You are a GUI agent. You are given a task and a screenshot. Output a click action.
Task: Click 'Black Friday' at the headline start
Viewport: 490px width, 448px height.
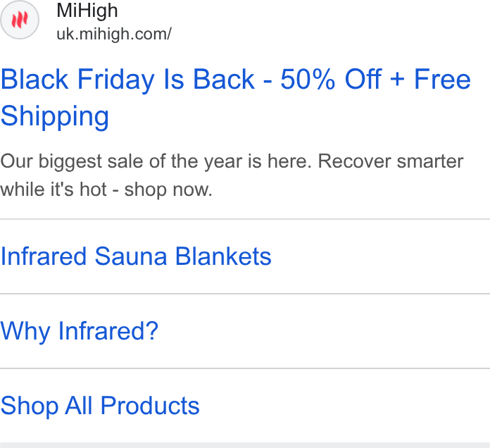(x=77, y=80)
